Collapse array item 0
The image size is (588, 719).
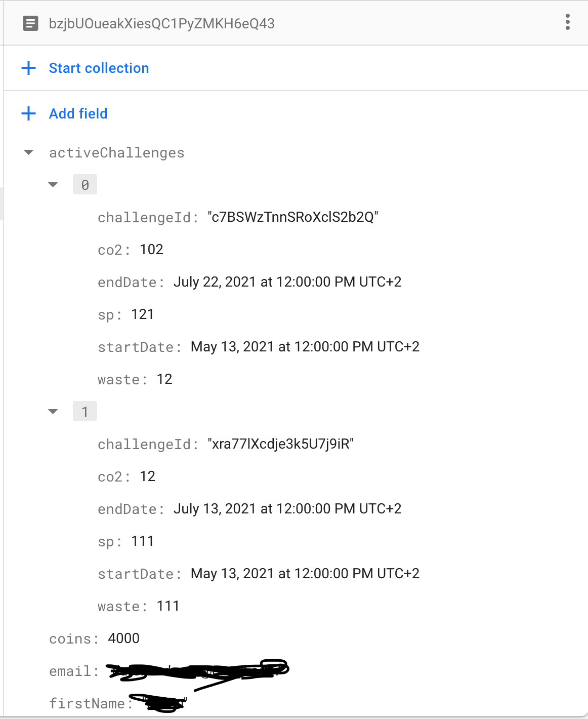(53, 185)
